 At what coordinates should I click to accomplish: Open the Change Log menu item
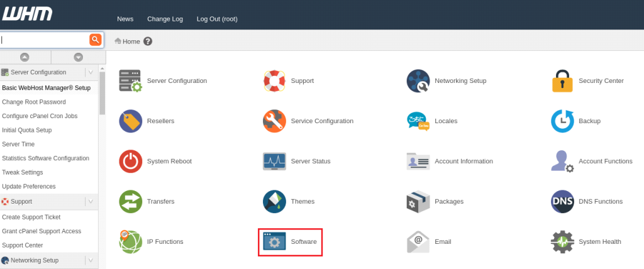[x=165, y=19]
